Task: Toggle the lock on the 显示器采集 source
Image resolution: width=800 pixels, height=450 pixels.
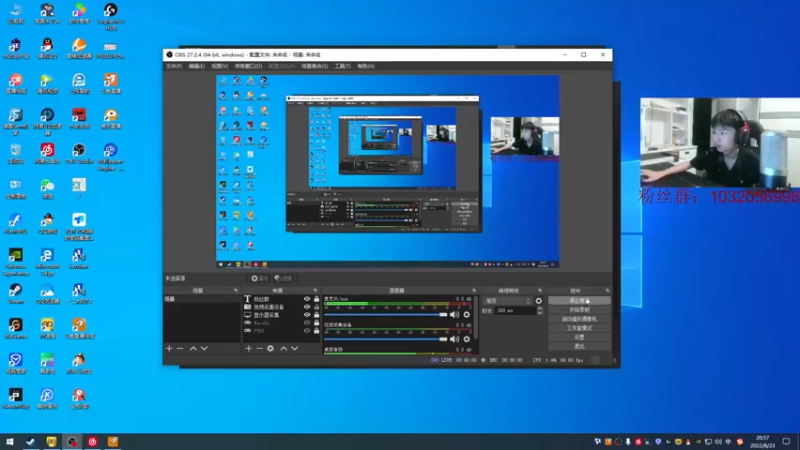Action: pyautogui.click(x=316, y=315)
